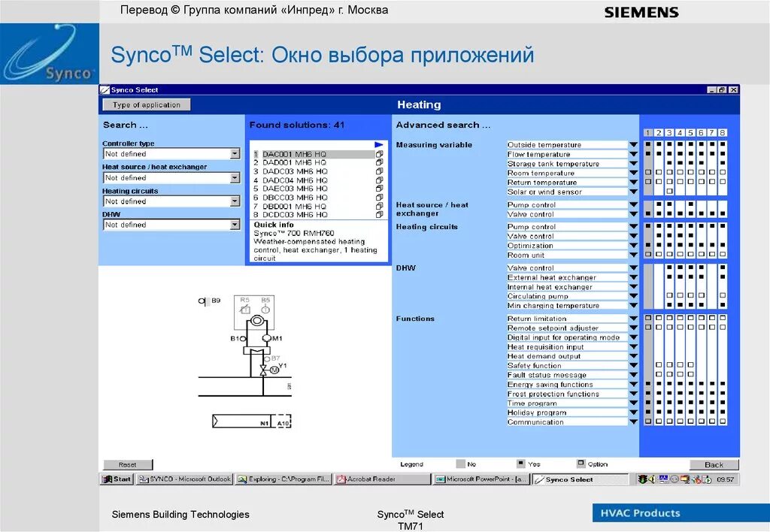Toggle Solar or wind sensor box in column 3
This screenshot has height=532, width=770.
(x=669, y=191)
